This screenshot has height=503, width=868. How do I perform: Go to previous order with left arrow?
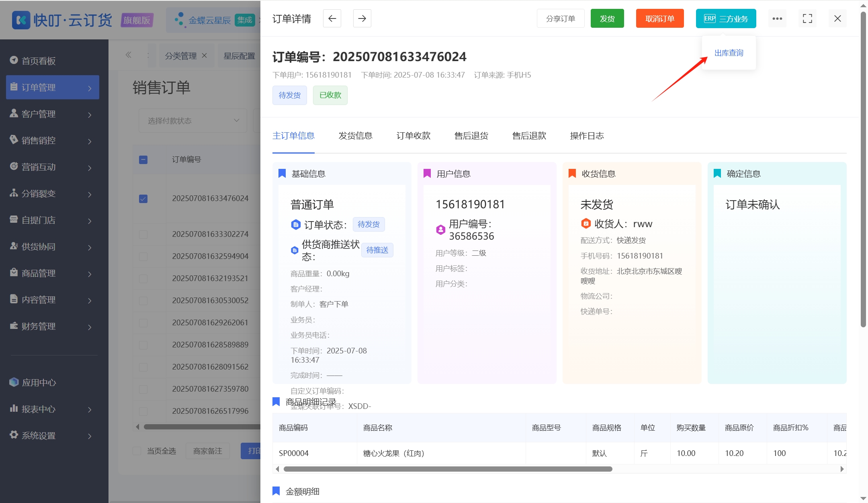point(332,18)
